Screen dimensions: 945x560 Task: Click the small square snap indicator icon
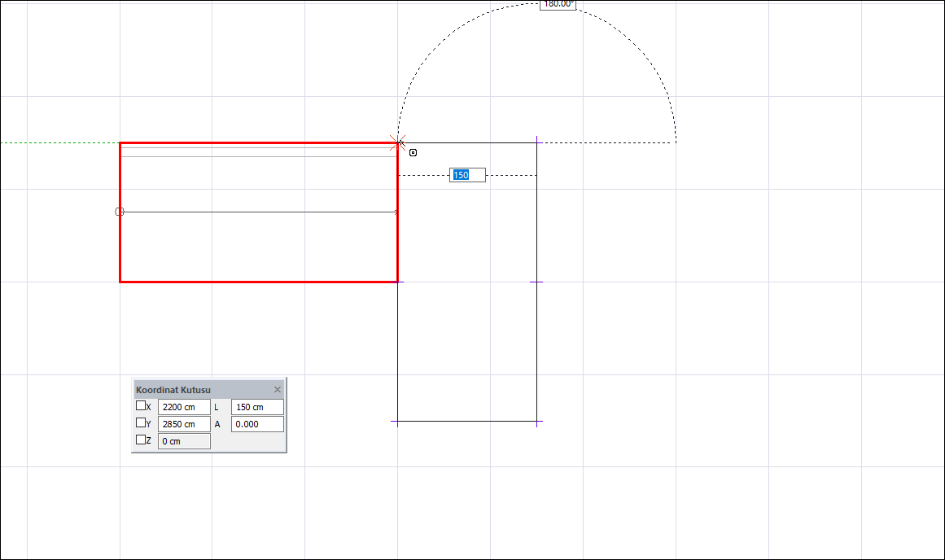(x=413, y=153)
